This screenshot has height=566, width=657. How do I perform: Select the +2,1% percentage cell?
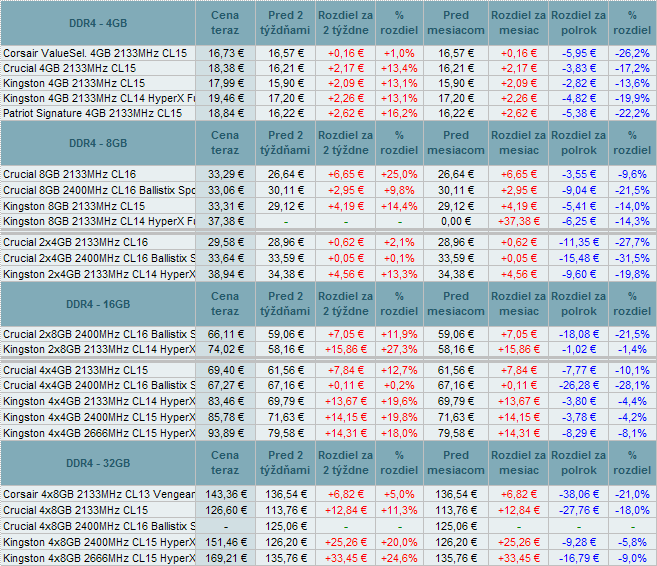tap(399, 242)
